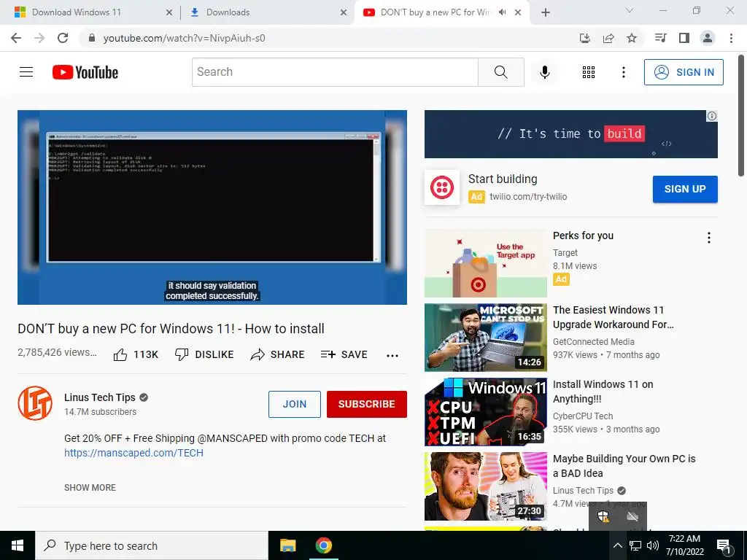This screenshot has height=560, width=747.
Task: Click the SIGN IN button
Action: point(684,72)
